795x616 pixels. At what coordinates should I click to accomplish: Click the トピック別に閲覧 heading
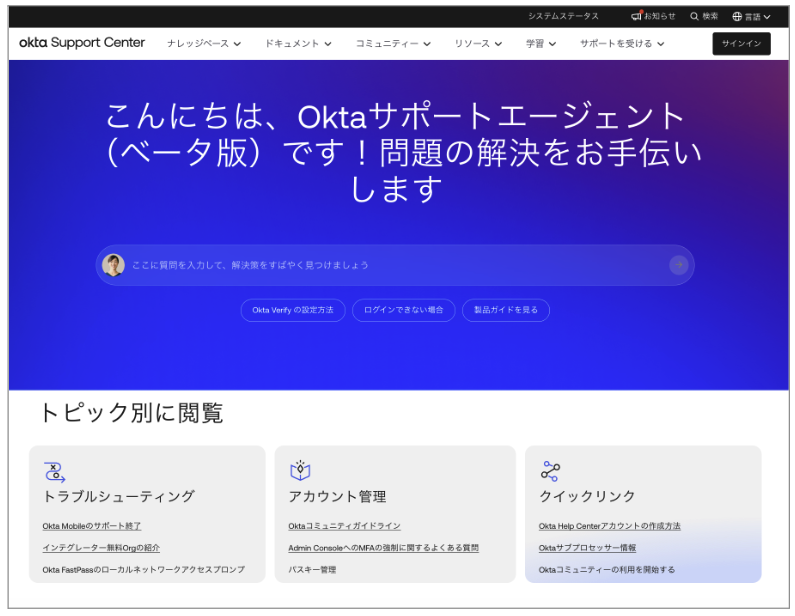pos(131,413)
